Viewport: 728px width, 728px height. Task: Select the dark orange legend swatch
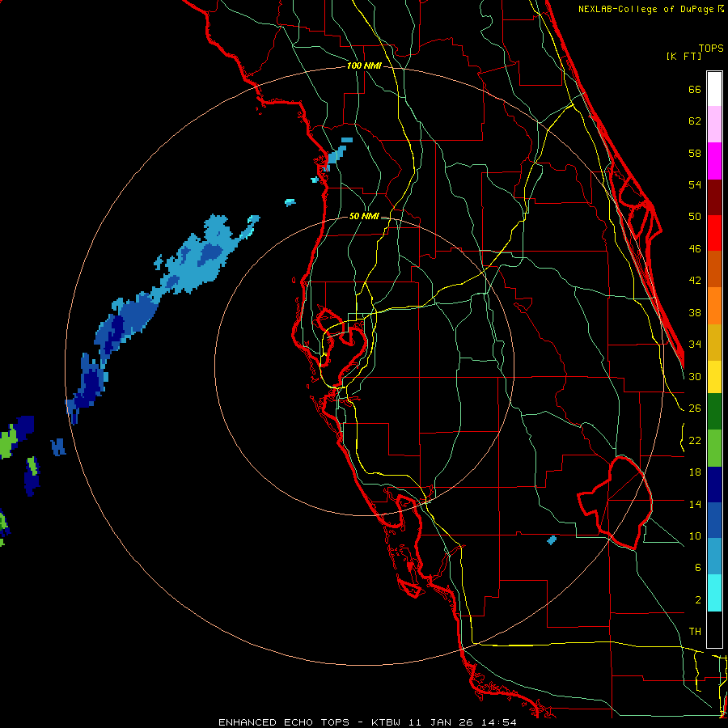pyautogui.click(x=714, y=269)
